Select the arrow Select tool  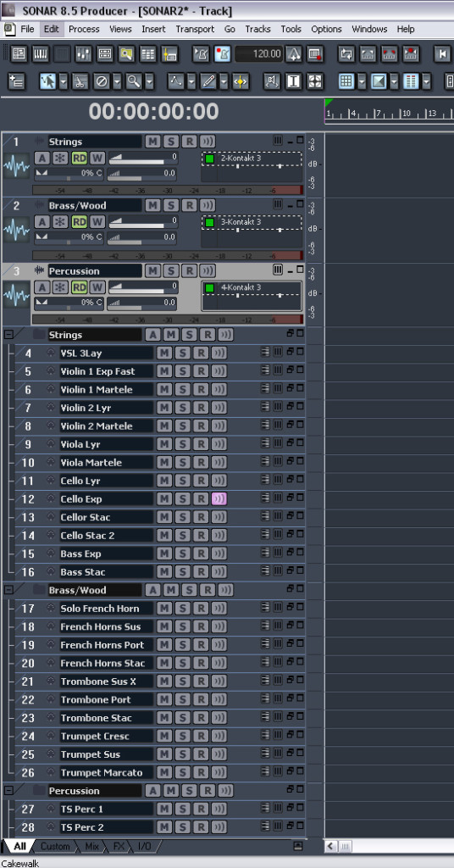[48, 81]
